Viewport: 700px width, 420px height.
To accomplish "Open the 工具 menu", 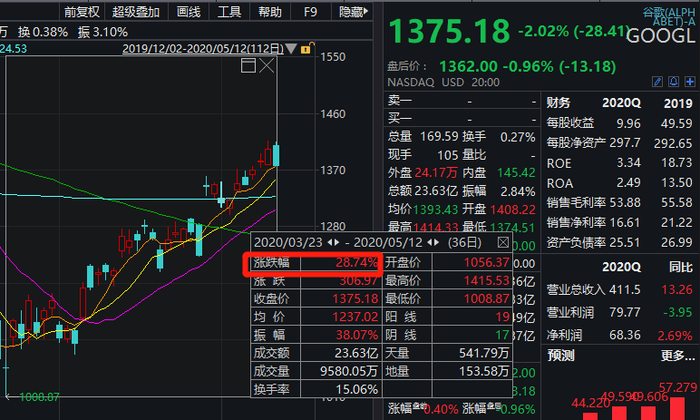I will click(229, 12).
